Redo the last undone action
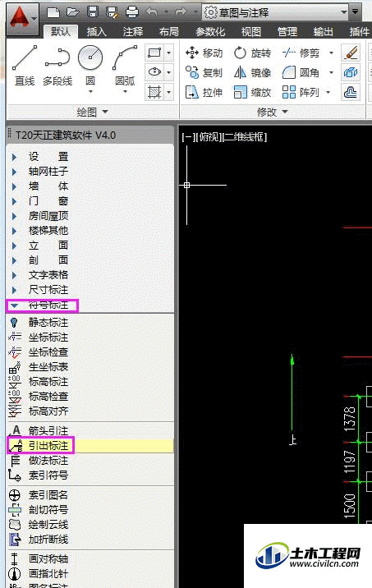This screenshot has width=372, height=588. (181, 12)
